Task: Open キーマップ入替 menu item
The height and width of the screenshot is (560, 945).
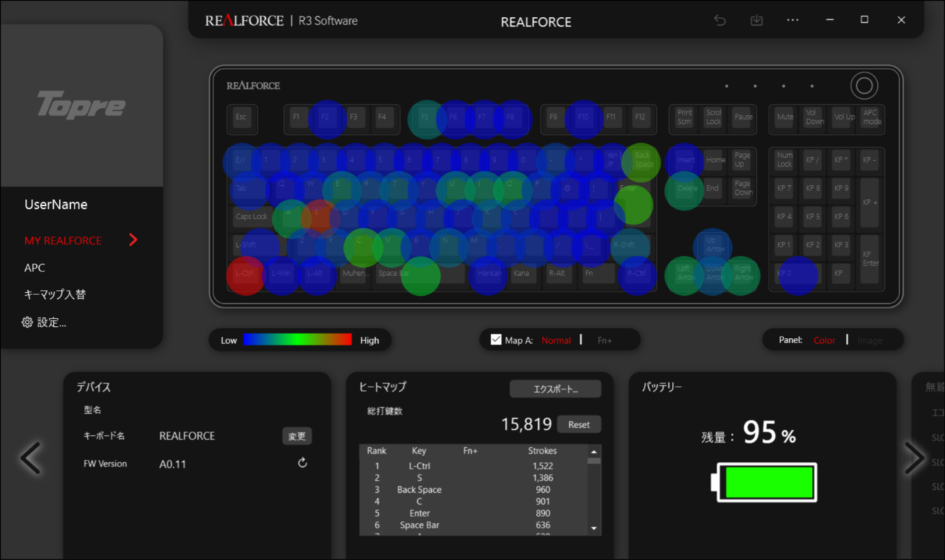Action: (x=55, y=294)
